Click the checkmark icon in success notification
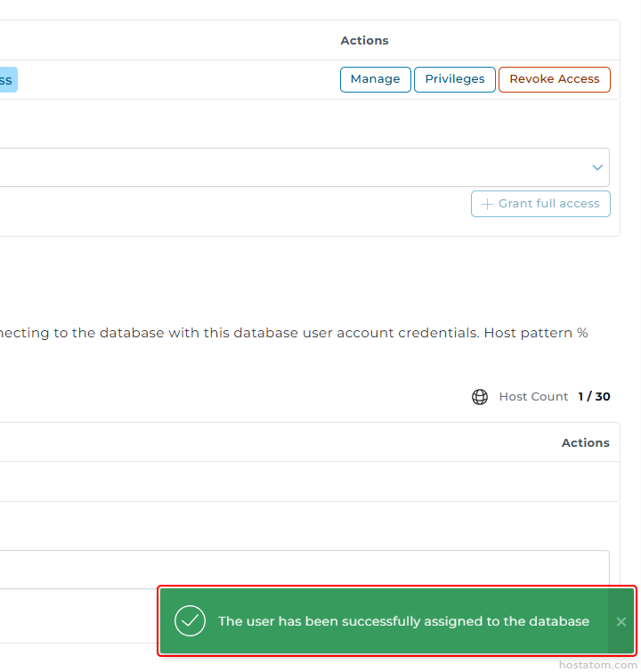 point(190,620)
